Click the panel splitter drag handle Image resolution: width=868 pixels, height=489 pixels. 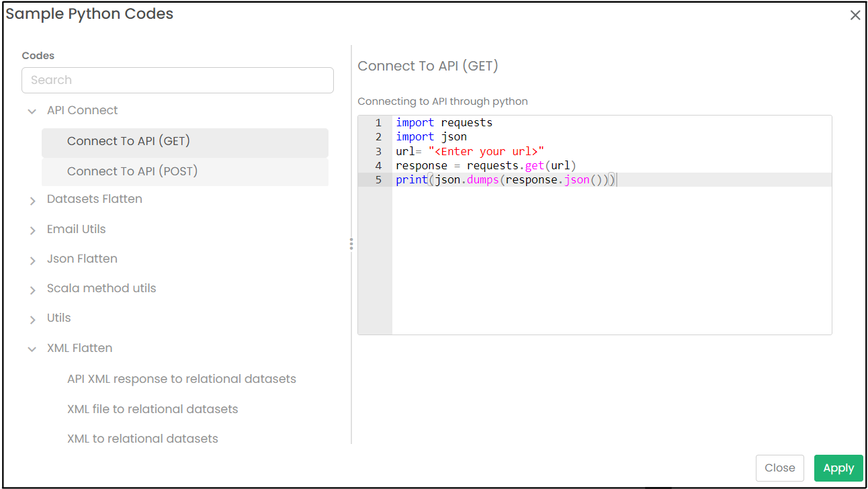351,244
